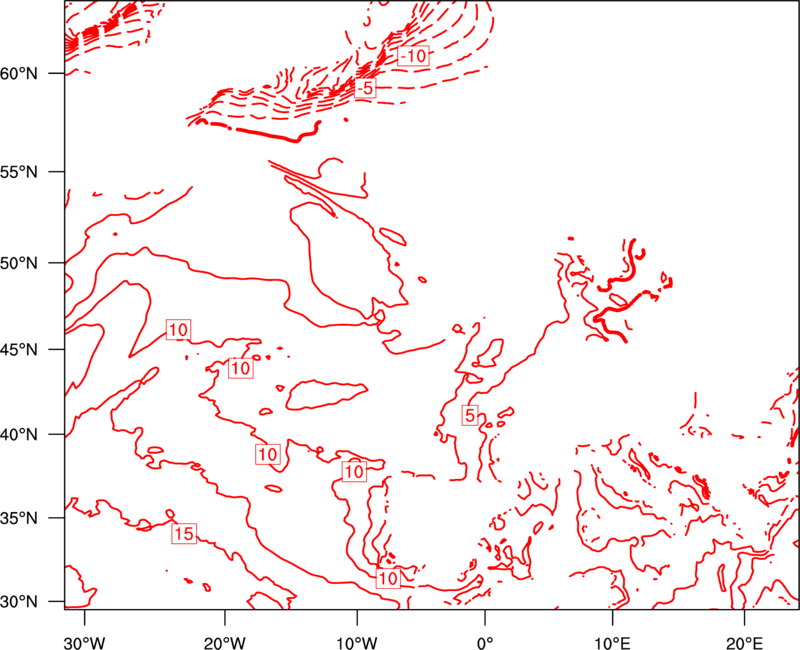800x650 pixels.
Task: Click the -10 dashed contour label
Action: [x=413, y=56]
